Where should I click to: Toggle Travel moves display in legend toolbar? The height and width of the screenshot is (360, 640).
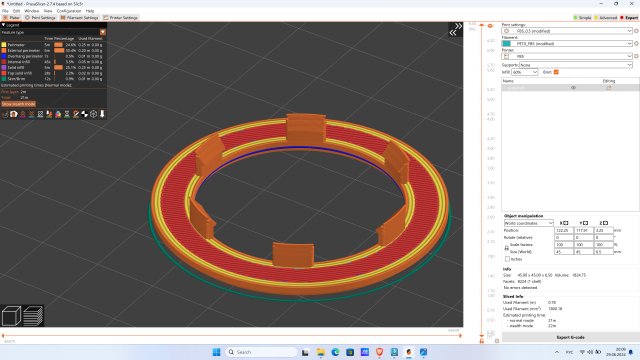[5, 114]
